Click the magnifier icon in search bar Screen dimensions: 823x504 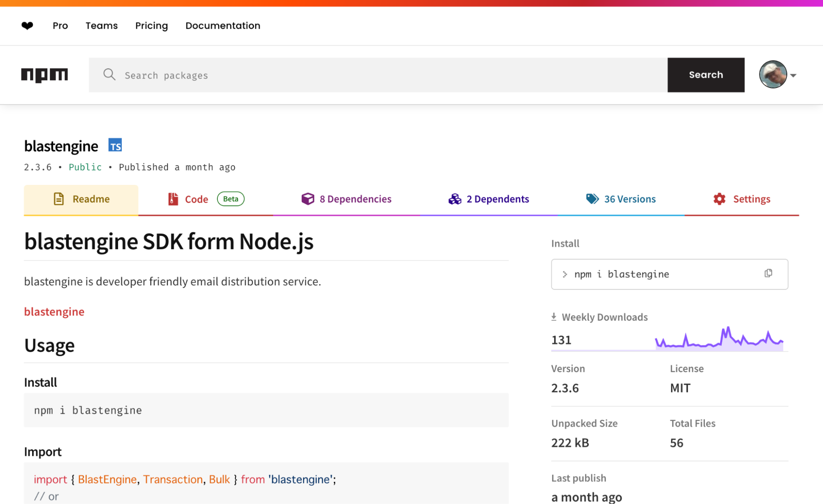tap(110, 75)
